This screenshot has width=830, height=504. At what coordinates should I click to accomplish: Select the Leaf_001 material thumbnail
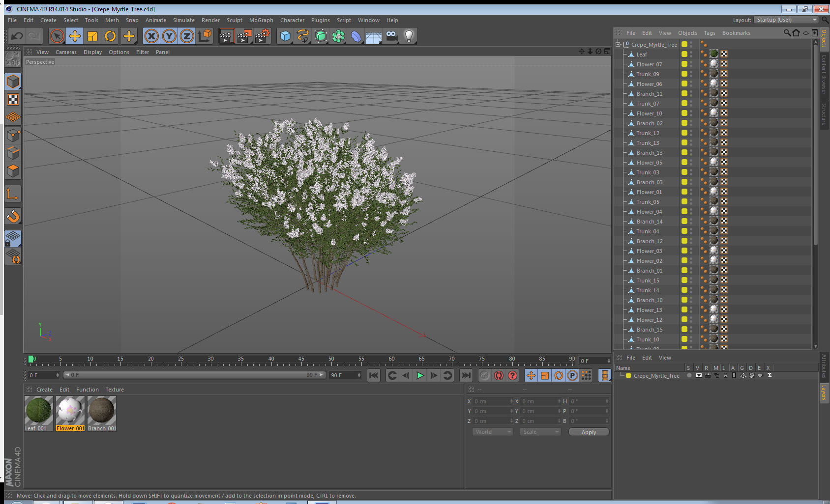[x=38, y=410]
